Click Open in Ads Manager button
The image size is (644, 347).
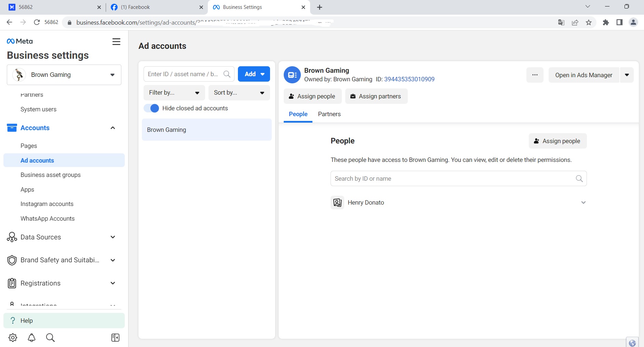pos(584,75)
